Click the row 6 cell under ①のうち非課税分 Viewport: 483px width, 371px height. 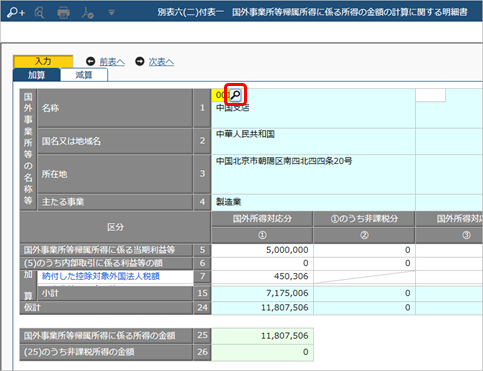(x=364, y=263)
